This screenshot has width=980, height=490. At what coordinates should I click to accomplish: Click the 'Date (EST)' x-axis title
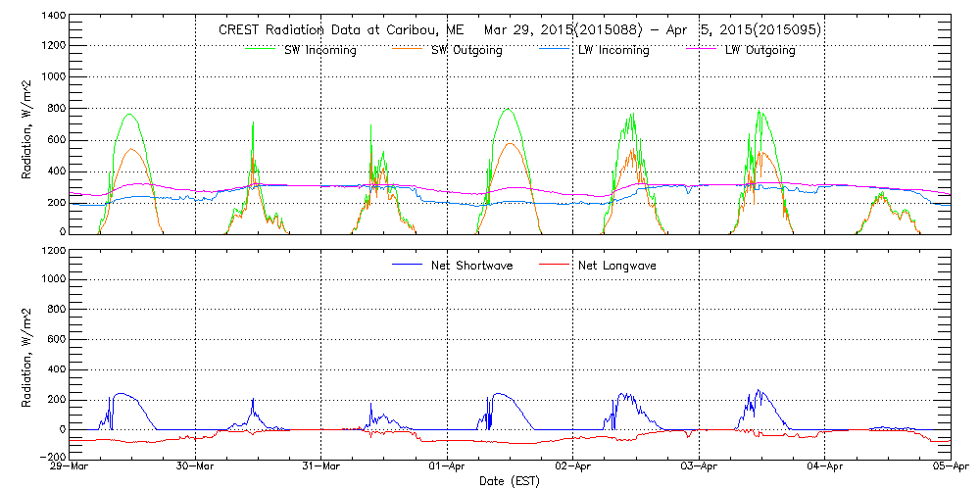tap(511, 481)
